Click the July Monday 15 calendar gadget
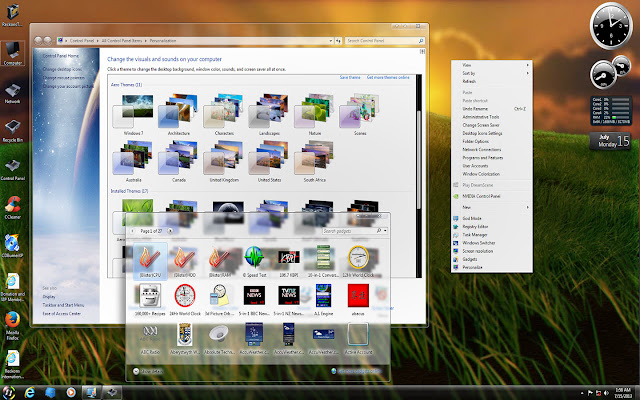The image size is (640, 400). click(x=610, y=141)
